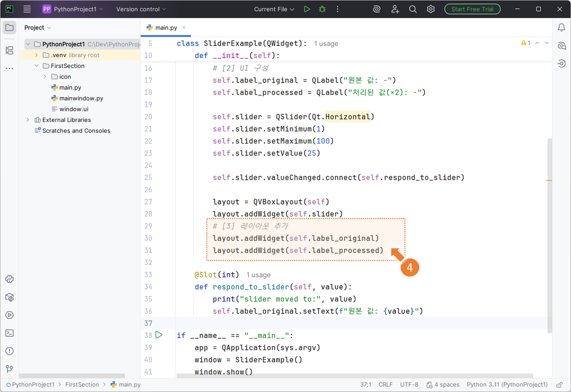Screen dimensions: 571x392
Task: Select main.py in project tree
Action: pos(70,87)
